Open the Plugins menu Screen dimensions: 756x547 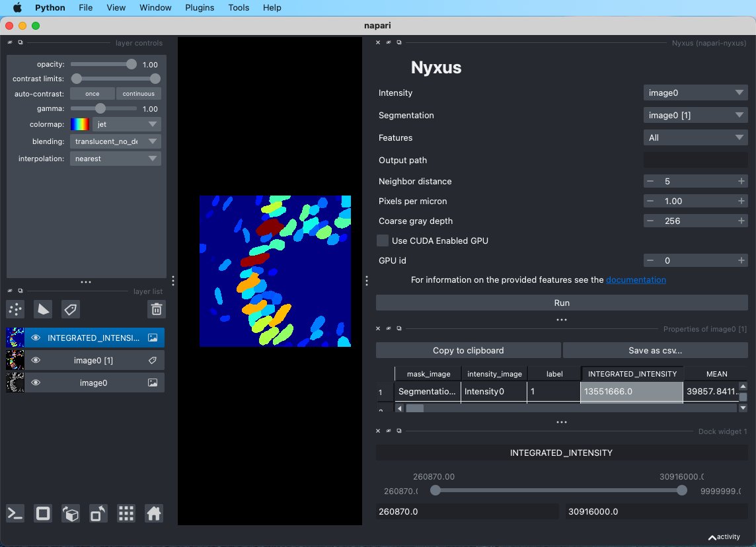200,8
